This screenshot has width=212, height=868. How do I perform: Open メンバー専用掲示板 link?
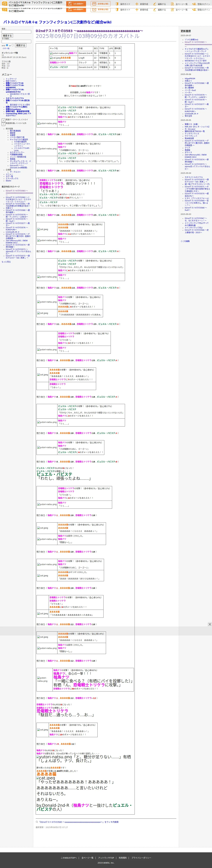tap(18, 157)
